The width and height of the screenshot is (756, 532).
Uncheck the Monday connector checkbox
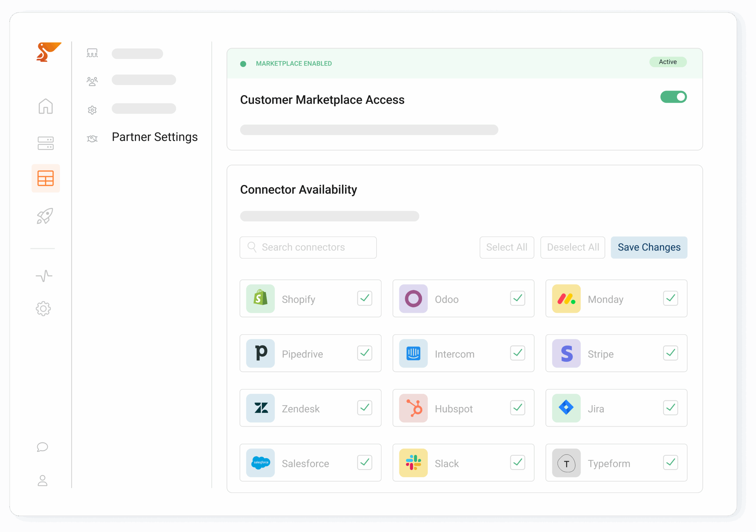pyautogui.click(x=670, y=298)
